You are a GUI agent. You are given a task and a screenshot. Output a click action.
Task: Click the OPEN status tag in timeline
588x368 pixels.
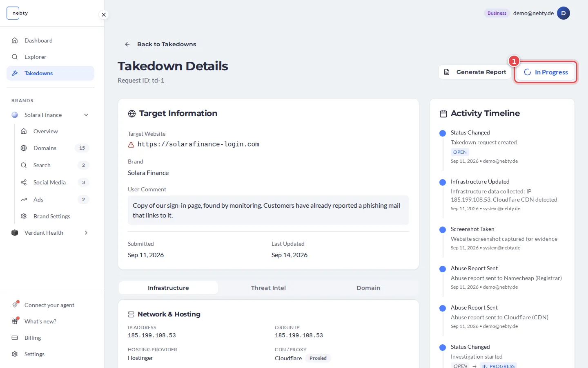460,152
